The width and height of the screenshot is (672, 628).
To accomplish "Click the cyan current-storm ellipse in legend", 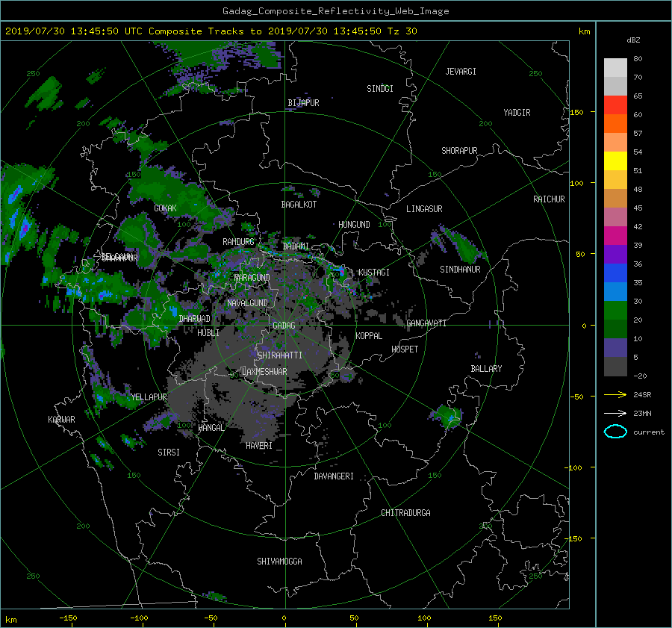I will click(615, 432).
